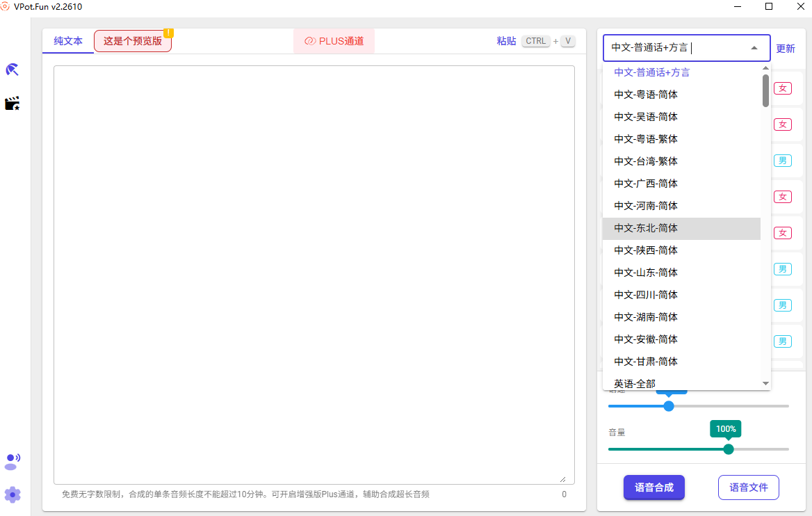Select 中文-四川-简体 option
812x516 pixels.
(x=681, y=296)
